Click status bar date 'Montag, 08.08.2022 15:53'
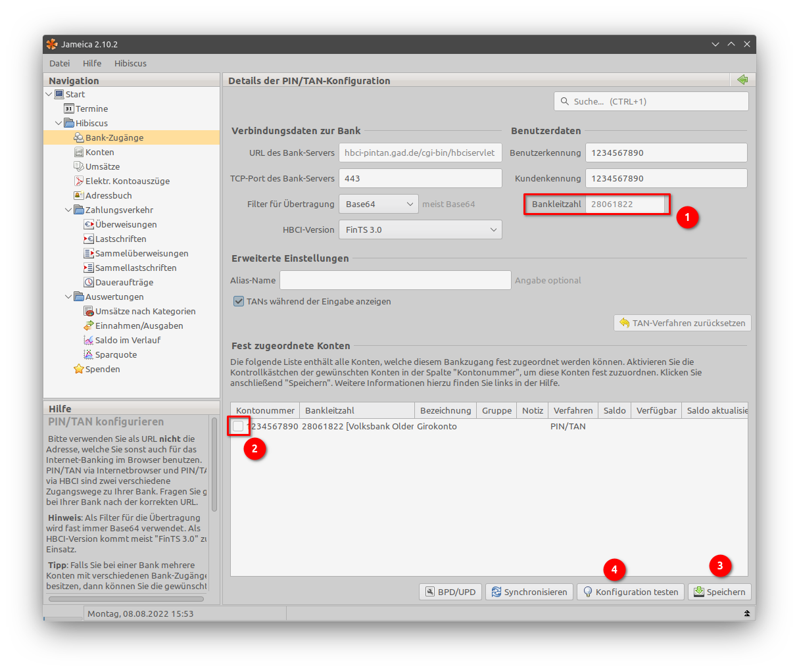This screenshot has height=672, width=799. [x=140, y=613]
